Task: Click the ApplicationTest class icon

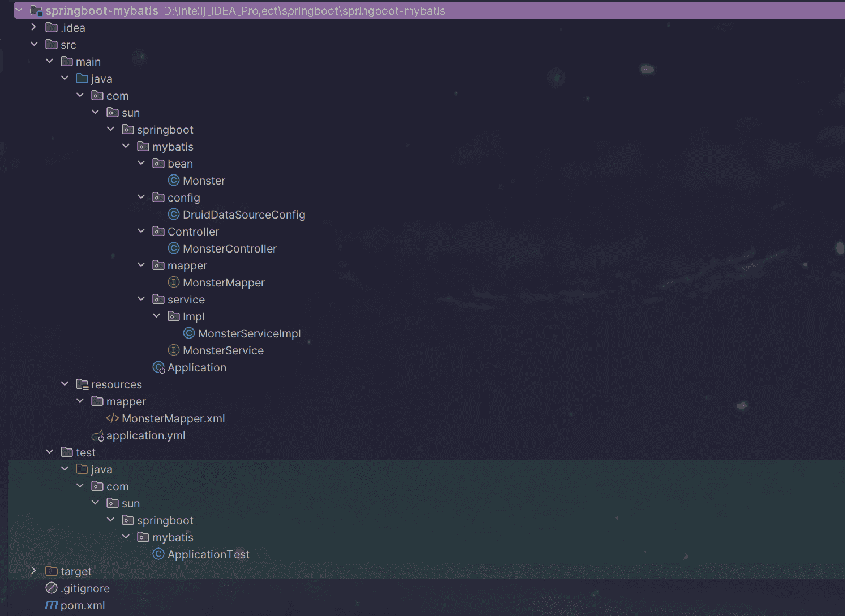Action: [x=158, y=554]
